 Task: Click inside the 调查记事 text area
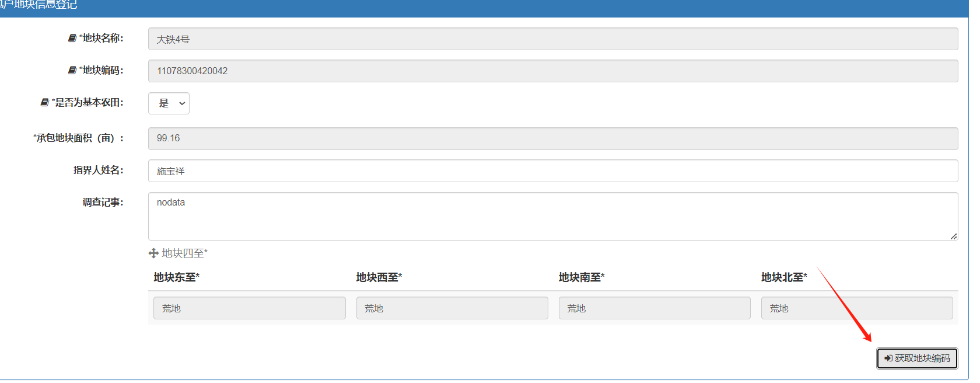click(552, 216)
